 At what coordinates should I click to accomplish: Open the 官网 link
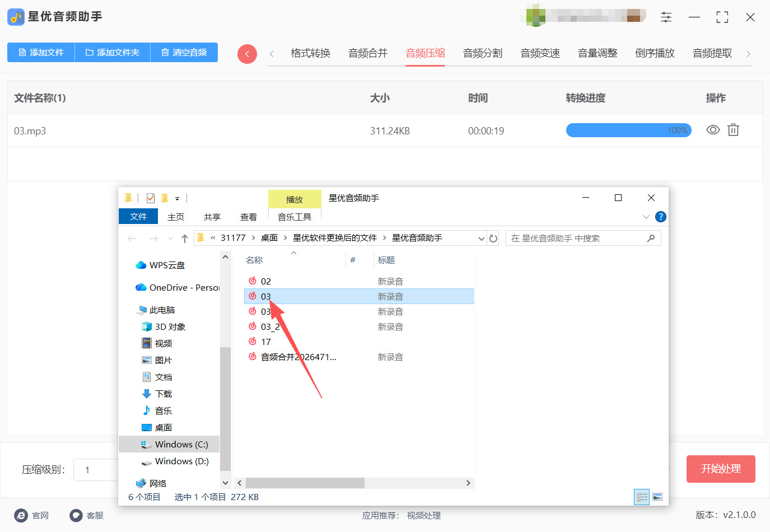[32, 515]
